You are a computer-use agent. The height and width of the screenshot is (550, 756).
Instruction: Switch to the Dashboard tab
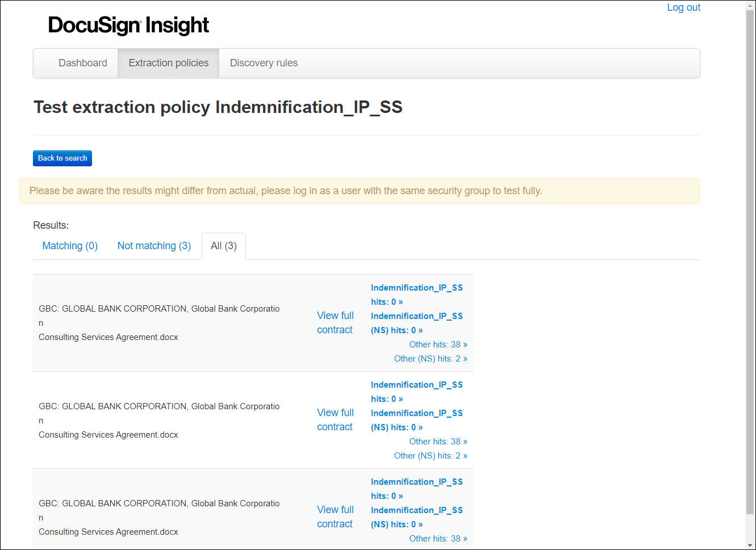82,62
